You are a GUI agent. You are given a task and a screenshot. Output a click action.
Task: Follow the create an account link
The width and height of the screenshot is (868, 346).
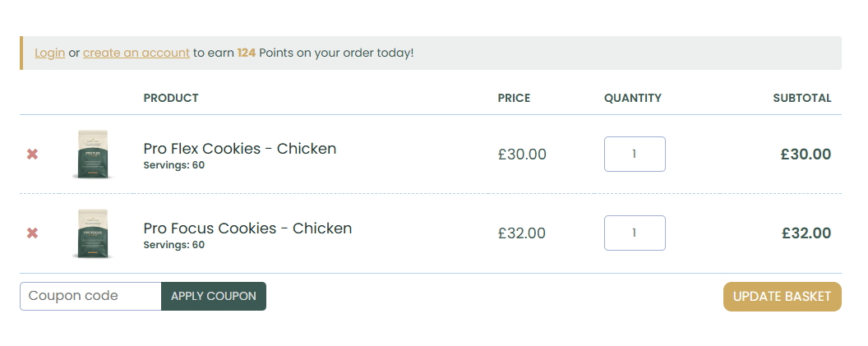click(x=136, y=53)
